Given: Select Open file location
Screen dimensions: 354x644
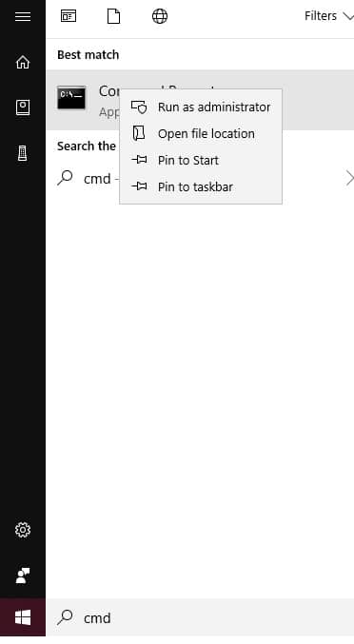Looking at the screenshot, I should pos(201,133).
